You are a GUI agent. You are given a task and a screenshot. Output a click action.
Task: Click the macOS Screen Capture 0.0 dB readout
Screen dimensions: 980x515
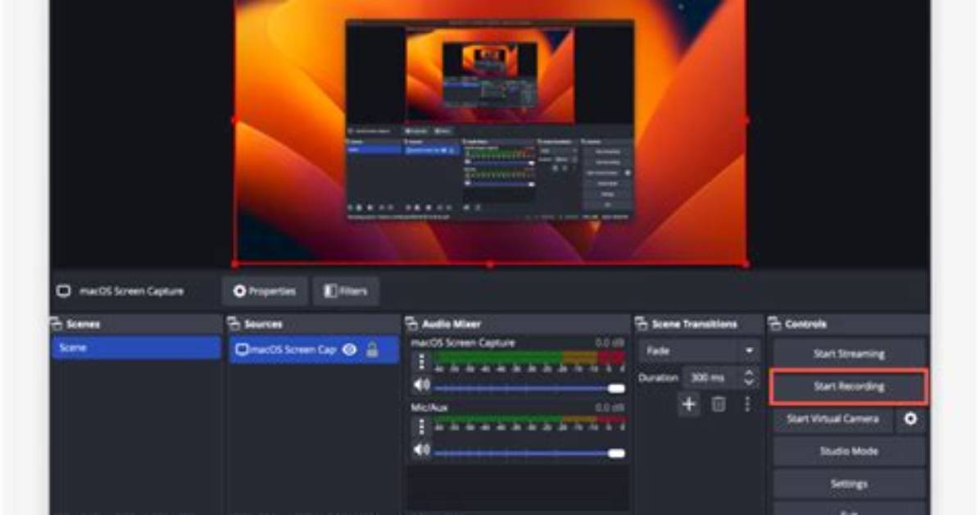click(x=609, y=343)
